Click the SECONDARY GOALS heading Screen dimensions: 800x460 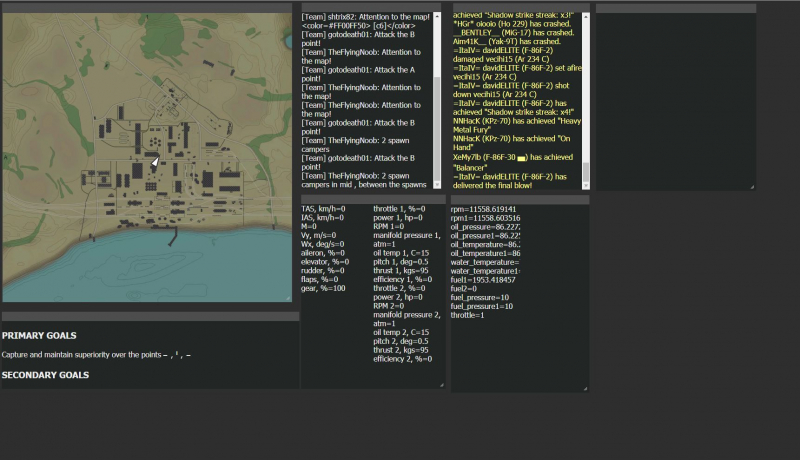[x=45, y=375]
